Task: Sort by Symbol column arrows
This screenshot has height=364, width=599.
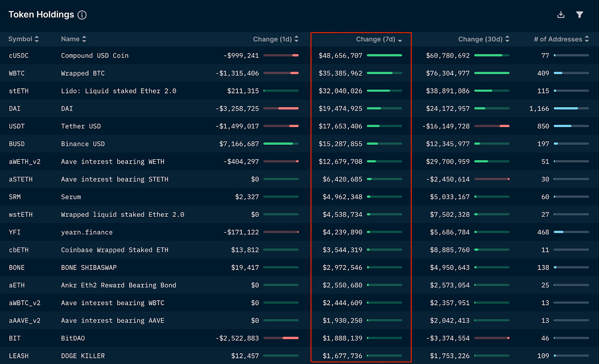Action: [x=37, y=39]
